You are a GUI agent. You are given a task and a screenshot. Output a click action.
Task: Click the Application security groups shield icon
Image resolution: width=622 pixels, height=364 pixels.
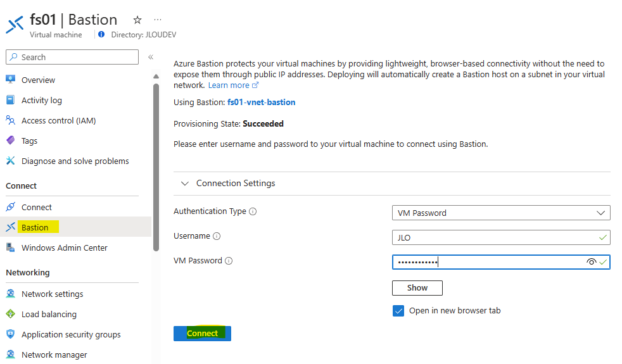[x=11, y=334]
